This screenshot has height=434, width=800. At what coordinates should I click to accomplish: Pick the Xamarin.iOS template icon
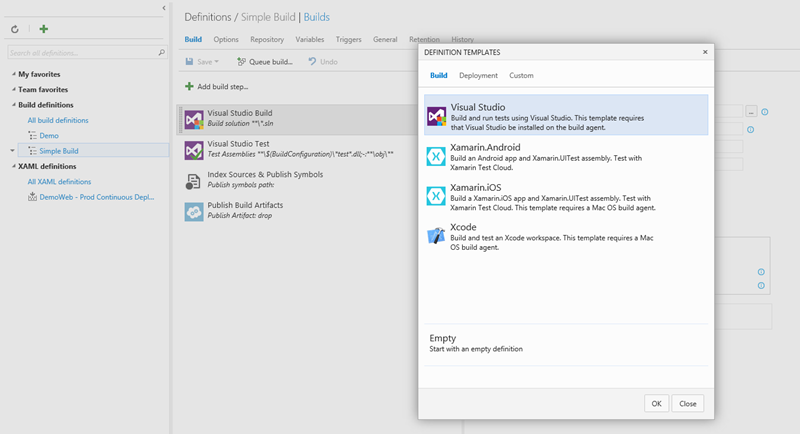[436, 195]
